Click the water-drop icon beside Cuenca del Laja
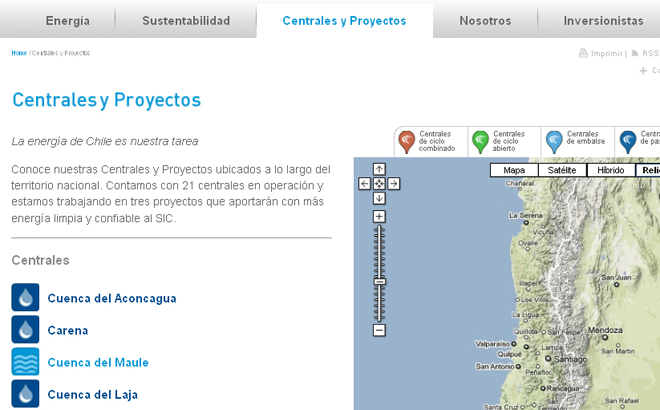660x410 pixels. tap(25, 393)
